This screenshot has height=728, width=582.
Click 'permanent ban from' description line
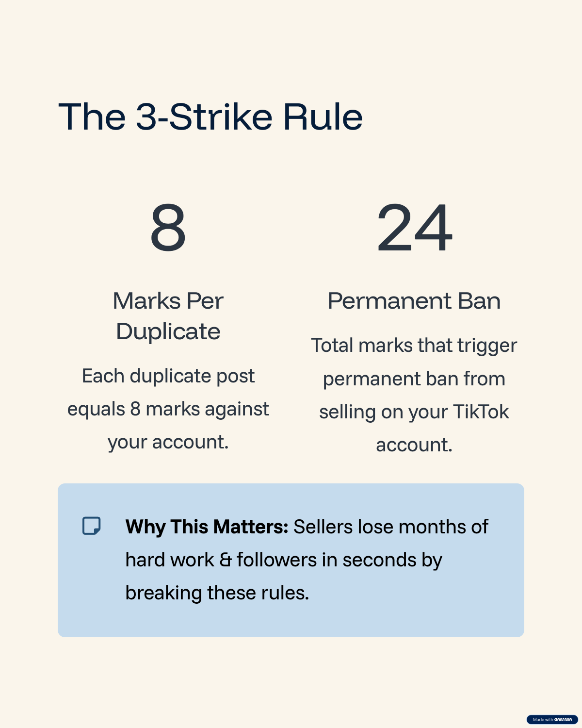pyautogui.click(x=414, y=379)
